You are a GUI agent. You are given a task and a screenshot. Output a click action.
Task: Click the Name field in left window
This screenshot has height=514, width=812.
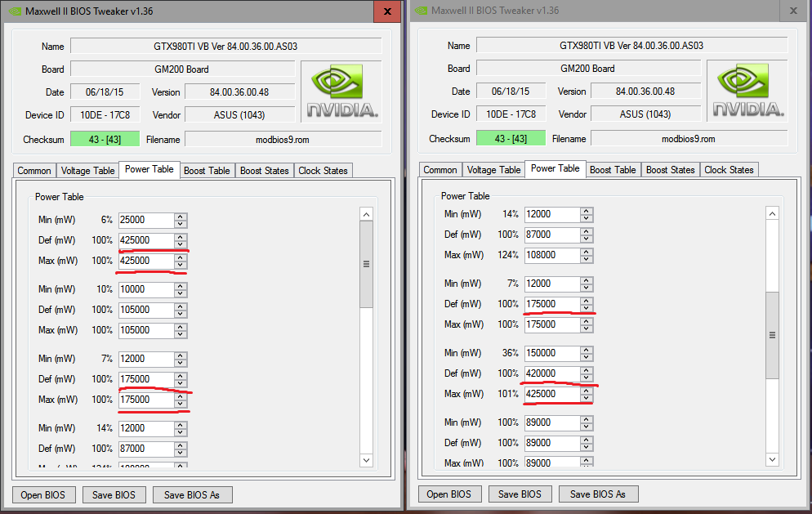tap(225, 46)
